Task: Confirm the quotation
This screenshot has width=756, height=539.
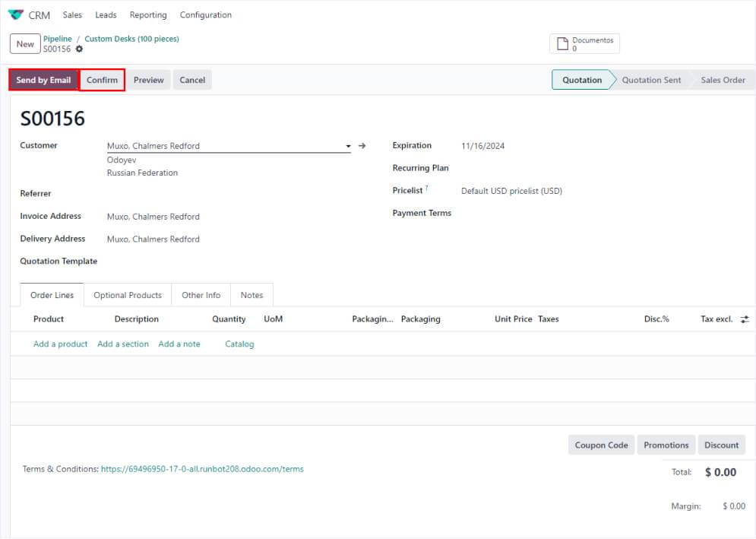Action: click(102, 80)
